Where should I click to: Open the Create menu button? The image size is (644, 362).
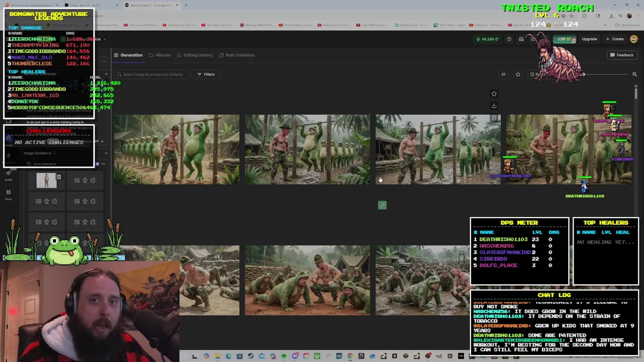tap(615, 39)
